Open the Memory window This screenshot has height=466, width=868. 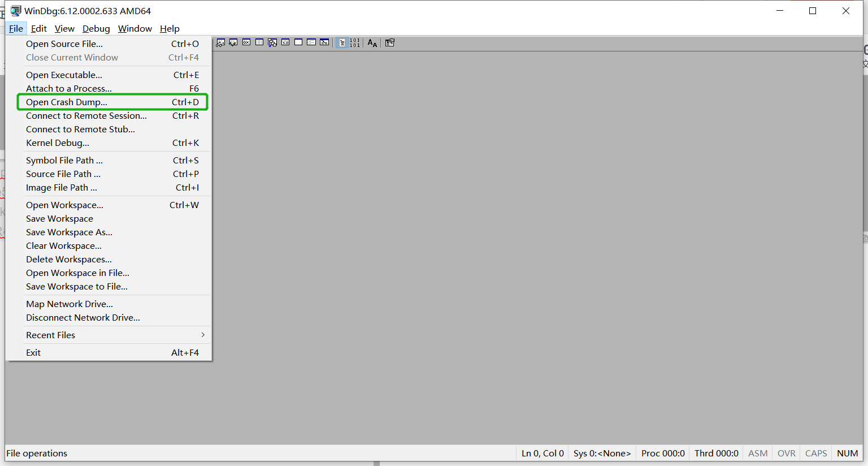259,42
